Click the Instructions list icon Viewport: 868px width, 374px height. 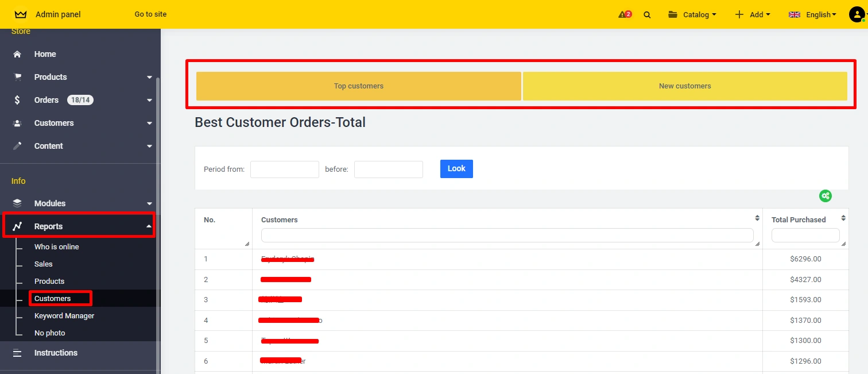(17, 353)
